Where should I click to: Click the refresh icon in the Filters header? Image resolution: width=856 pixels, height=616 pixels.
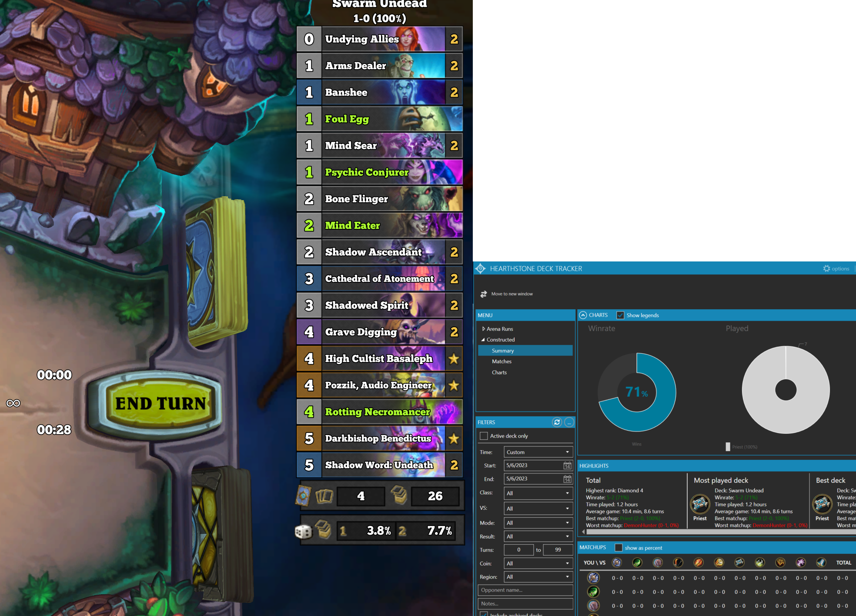(x=557, y=422)
